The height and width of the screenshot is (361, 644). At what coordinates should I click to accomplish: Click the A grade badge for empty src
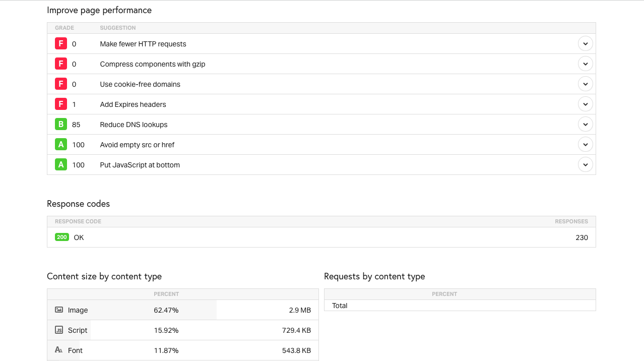point(61,145)
